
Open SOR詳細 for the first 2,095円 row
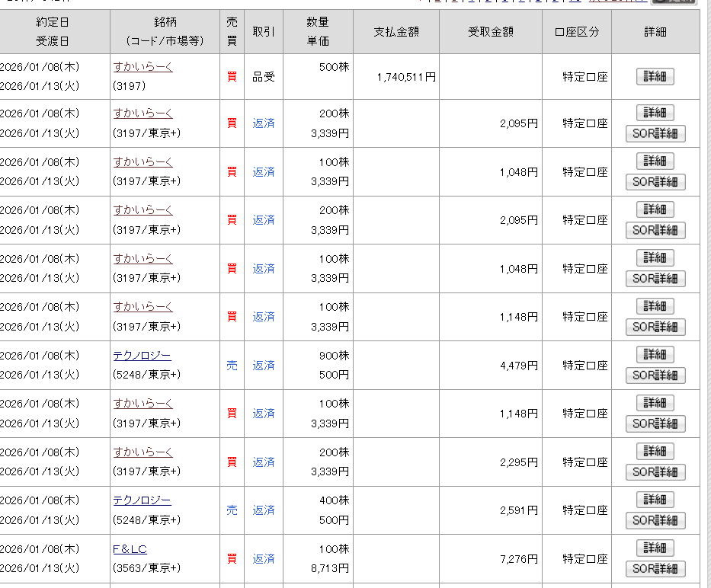(x=655, y=134)
